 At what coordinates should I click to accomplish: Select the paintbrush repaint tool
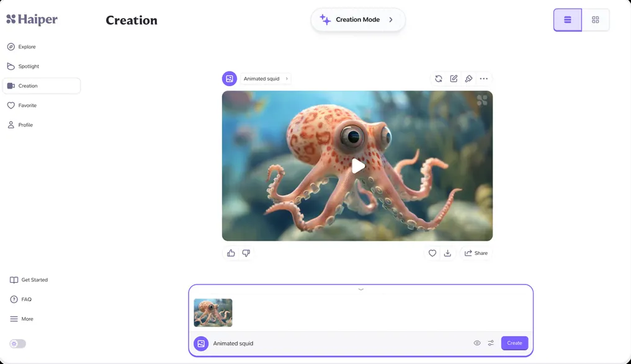tap(468, 79)
